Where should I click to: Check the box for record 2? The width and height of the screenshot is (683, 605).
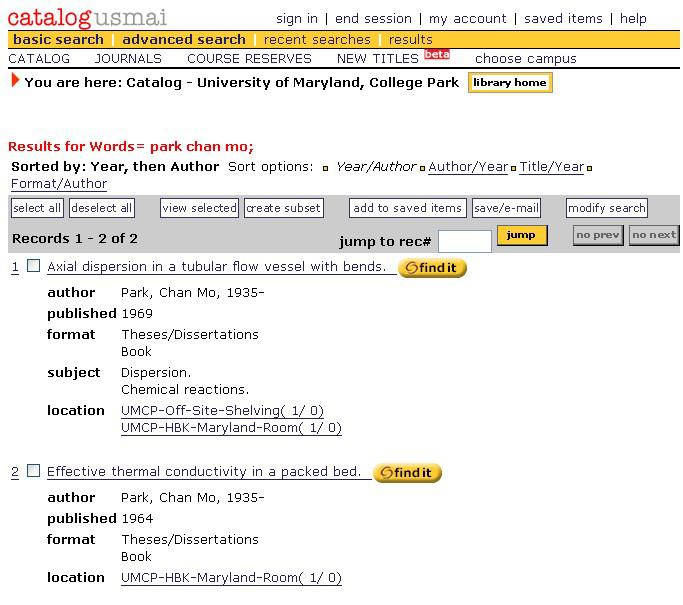pos(34,470)
